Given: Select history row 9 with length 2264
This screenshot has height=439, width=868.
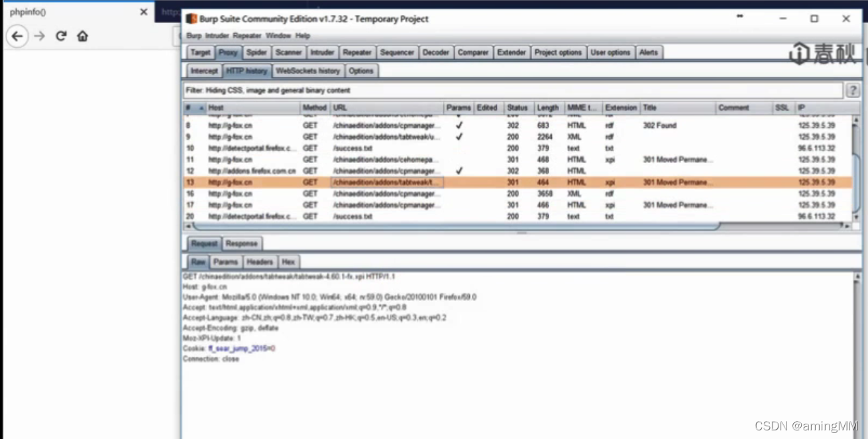Looking at the screenshot, I should [x=516, y=137].
